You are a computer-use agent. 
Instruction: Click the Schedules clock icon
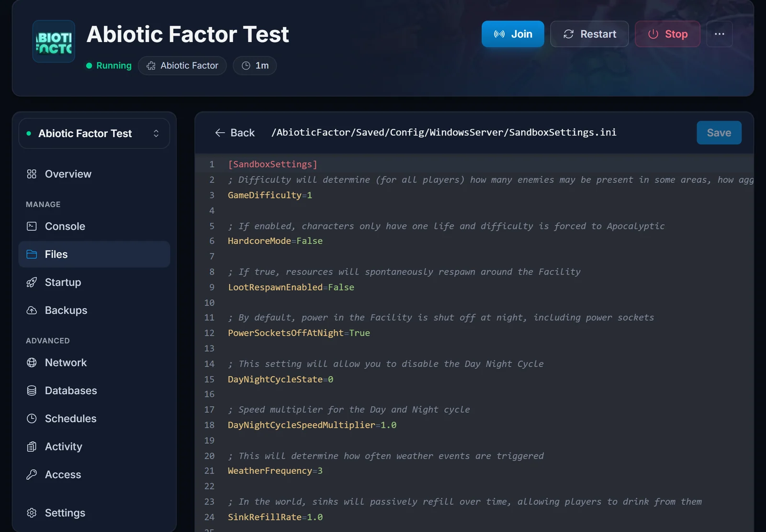tap(32, 419)
